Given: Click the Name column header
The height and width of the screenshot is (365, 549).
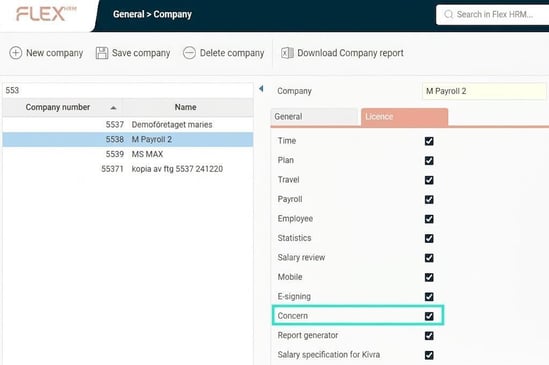Looking at the screenshot, I should click(x=186, y=107).
